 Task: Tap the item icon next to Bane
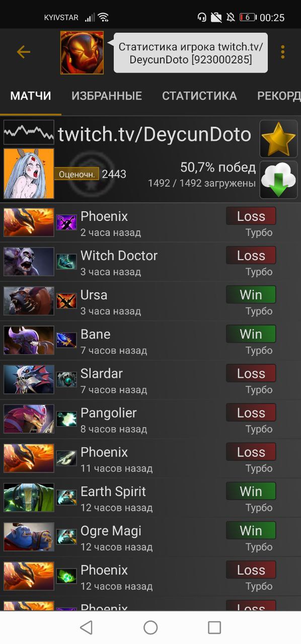[x=66, y=341]
